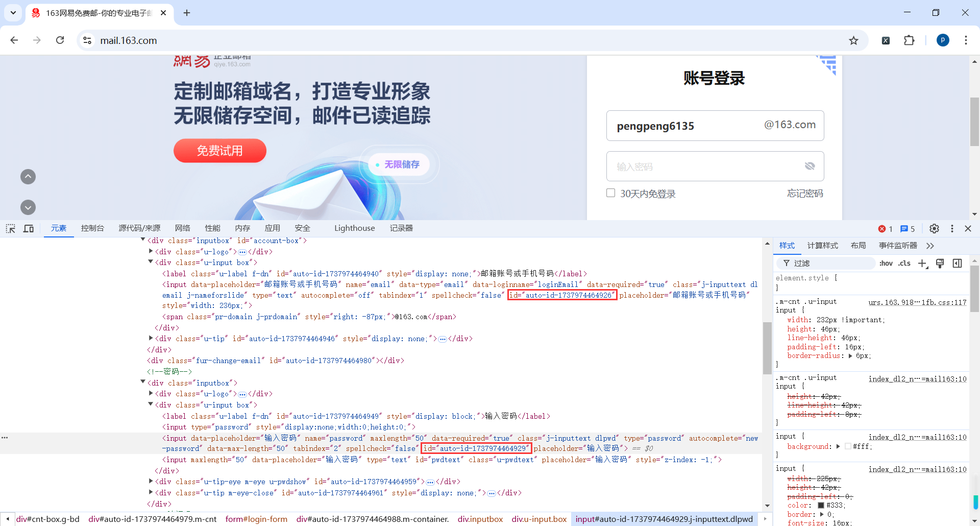Toggle the computed styles sidebar icon
The height and width of the screenshot is (526, 980).
click(957, 264)
